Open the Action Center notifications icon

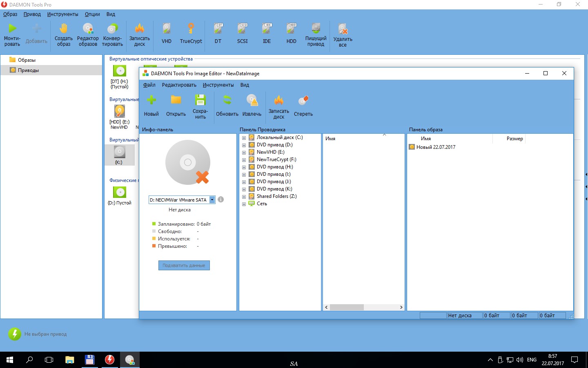[x=575, y=360]
